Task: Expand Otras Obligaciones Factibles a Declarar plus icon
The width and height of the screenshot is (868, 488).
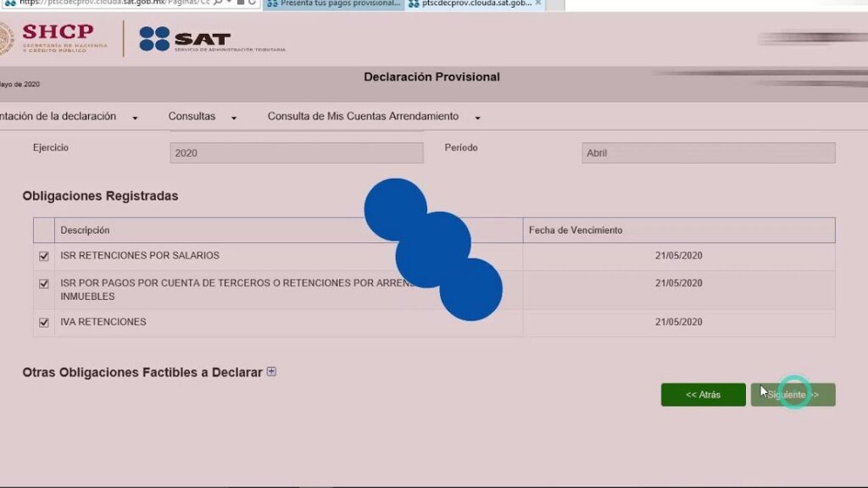Action: (x=271, y=371)
